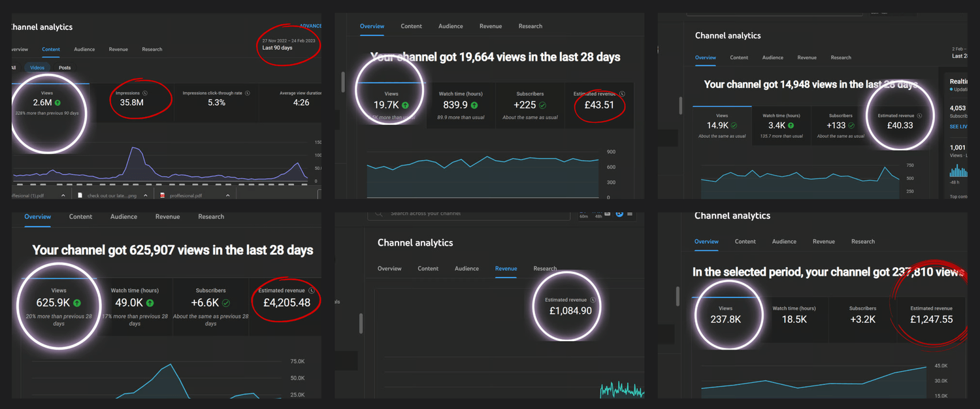This screenshot has height=409, width=980.
Task: Select the Posts filter chip
Action: pyautogui.click(x=65, y=68)
